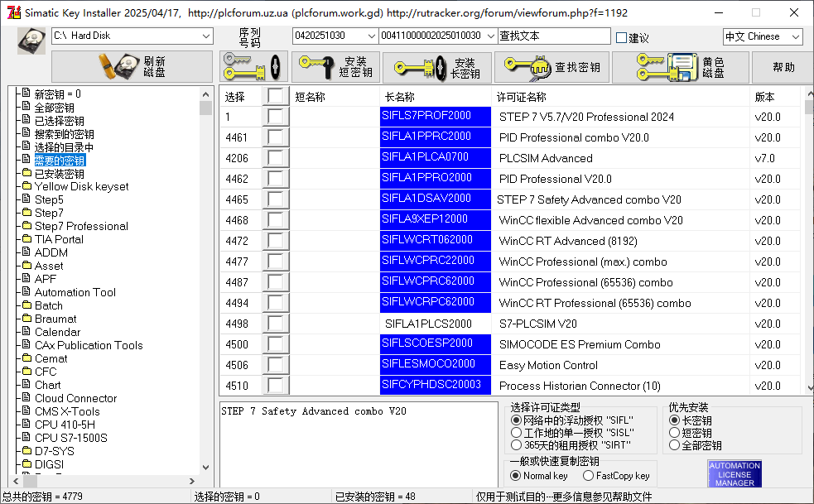
Task: Click 安装短密钥 install short key button
Action: (335, 67)
